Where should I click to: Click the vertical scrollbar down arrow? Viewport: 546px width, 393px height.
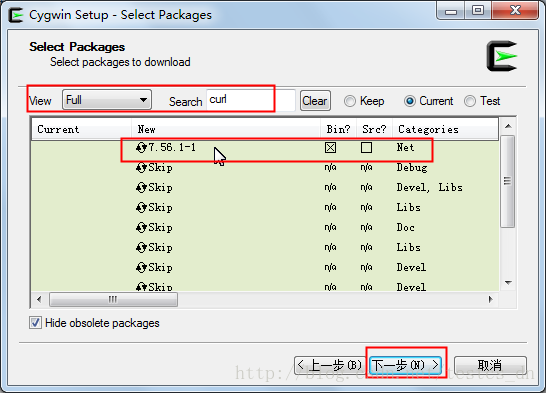tap(508, 283)
